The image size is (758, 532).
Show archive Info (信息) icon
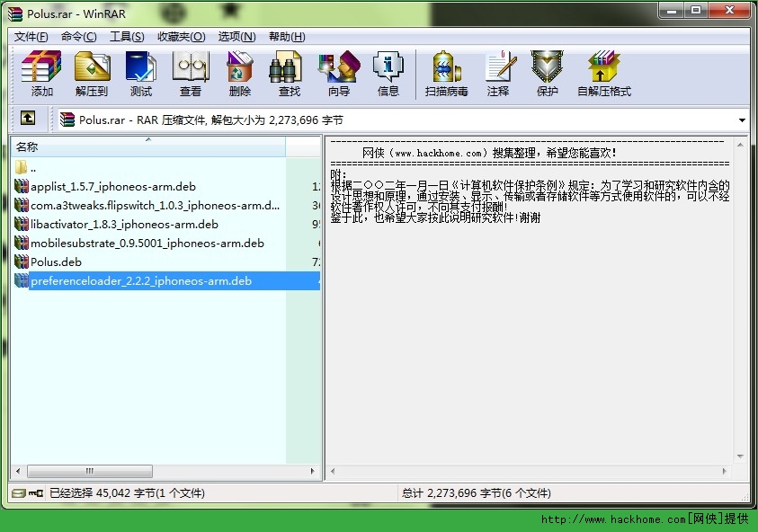388,74
